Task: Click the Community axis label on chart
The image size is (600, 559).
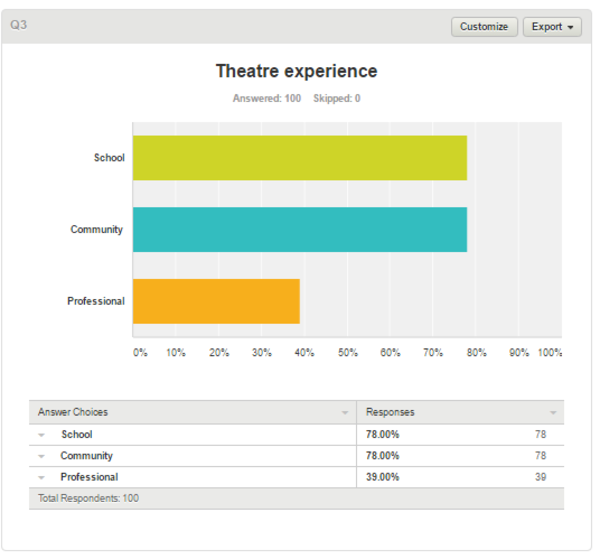Action: click(96, 230)
